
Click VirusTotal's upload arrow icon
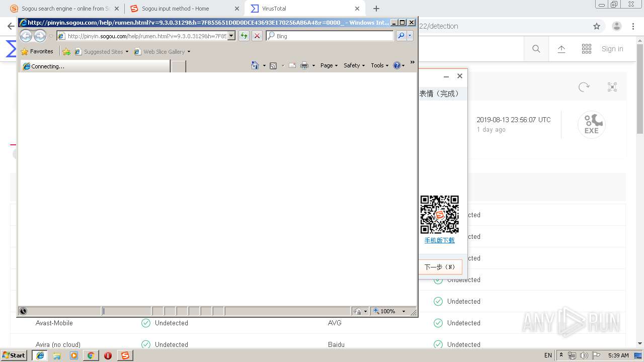561,49
